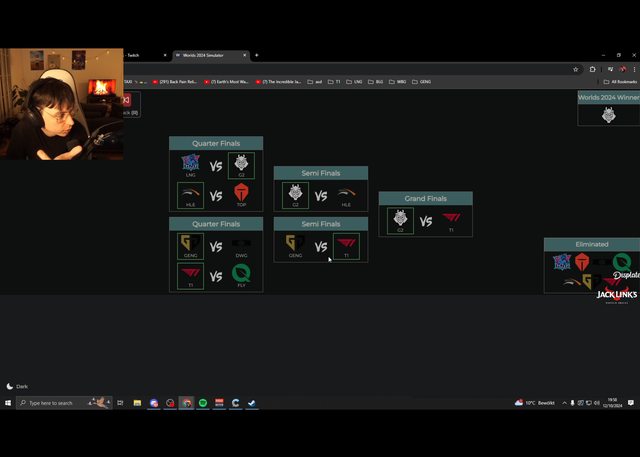Expand the All Bookmarks folder
The height and width of the screenshot is (457, 640).
[621, 82]
